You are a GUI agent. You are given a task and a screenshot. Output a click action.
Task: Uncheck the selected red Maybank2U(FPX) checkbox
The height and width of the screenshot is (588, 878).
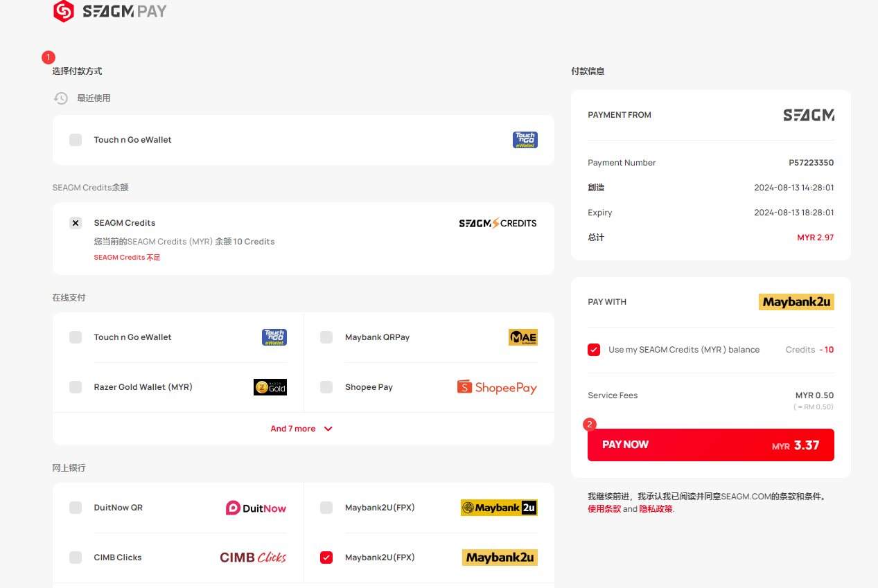point(326,558)
